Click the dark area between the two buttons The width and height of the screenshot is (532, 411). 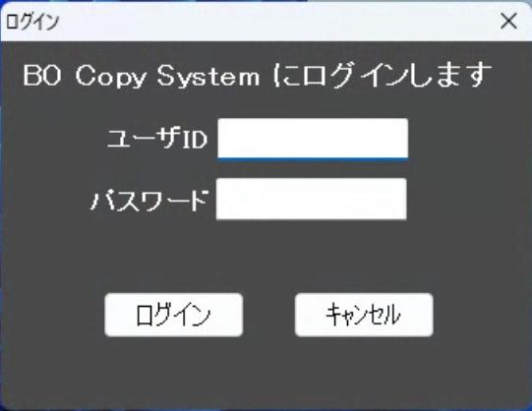click(x=269, y=315)
